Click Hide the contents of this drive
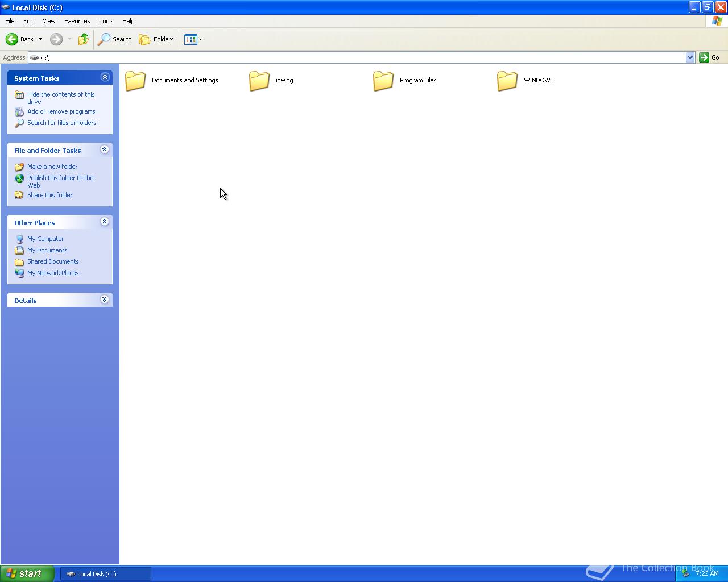This screenshot has width=728, height=582. point(61,98)
